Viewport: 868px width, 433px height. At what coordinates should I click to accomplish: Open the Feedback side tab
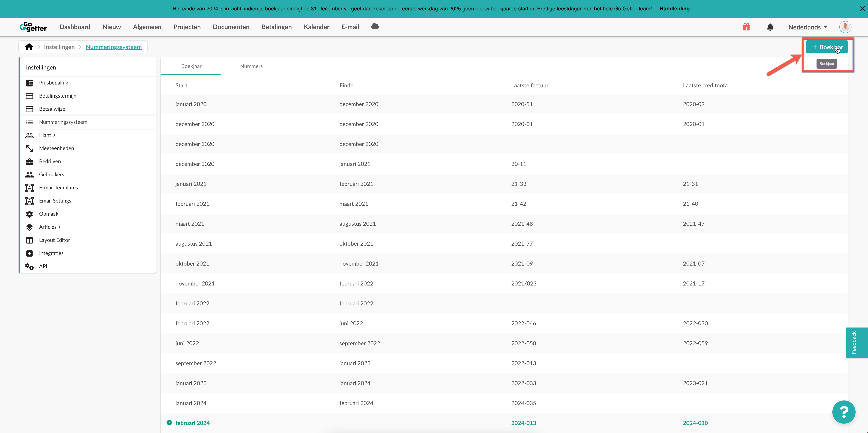pyautogui.click(x=857, y=343)
